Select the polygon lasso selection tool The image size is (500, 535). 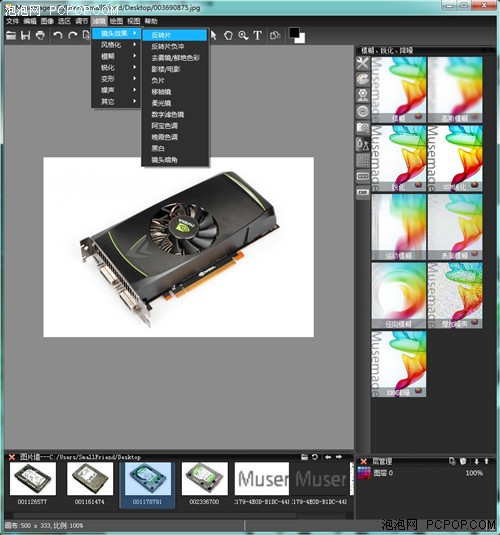point(228,35)
